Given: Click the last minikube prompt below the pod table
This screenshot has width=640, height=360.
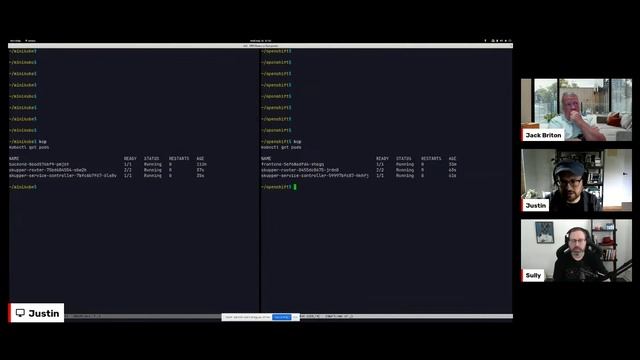Looking at the screenshot, I should 23,187.
